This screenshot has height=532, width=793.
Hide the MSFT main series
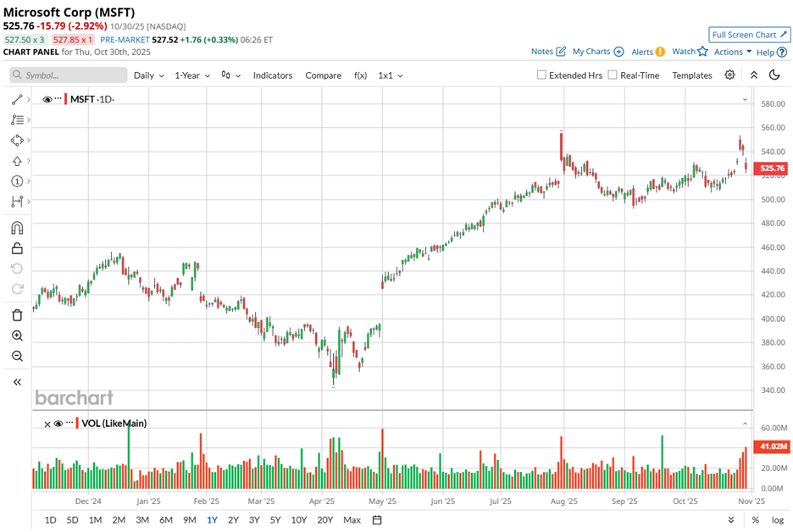tap(47, 99)
